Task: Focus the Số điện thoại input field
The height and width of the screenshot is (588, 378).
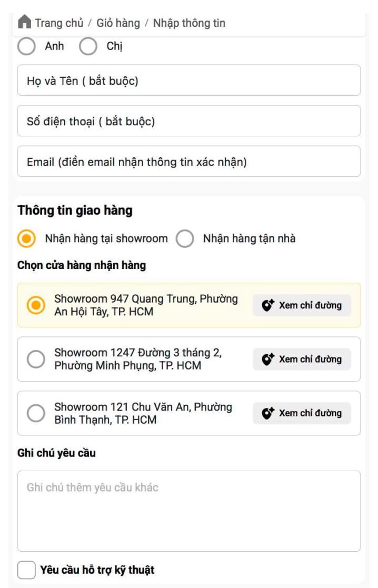Action: tap(188, 121)
